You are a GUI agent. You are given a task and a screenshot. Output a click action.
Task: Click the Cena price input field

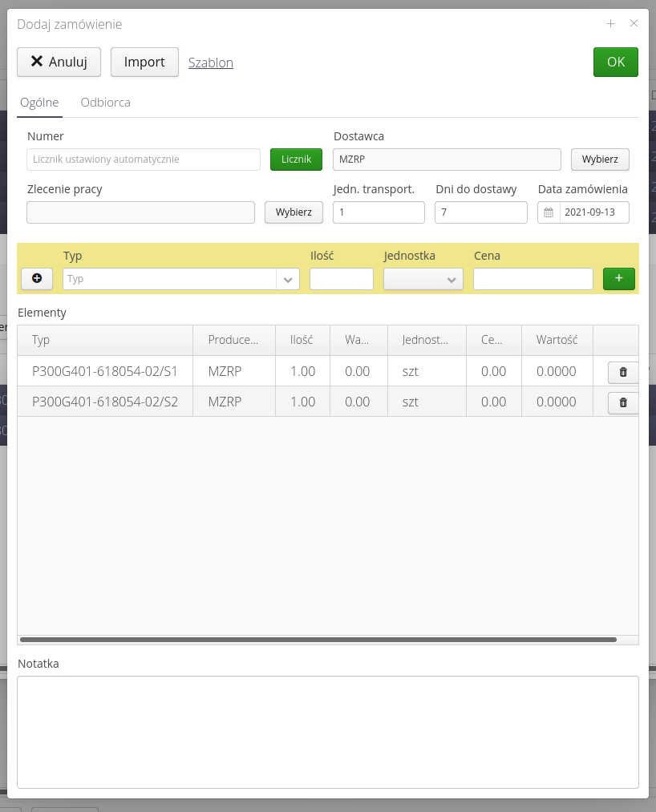(532, 278)
